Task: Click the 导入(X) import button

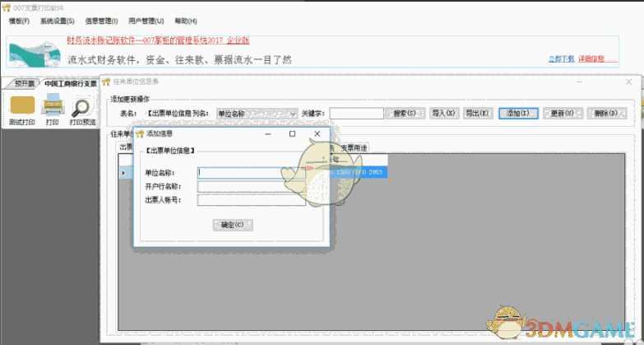Action: pyautogui.click(x=444, y=114)
